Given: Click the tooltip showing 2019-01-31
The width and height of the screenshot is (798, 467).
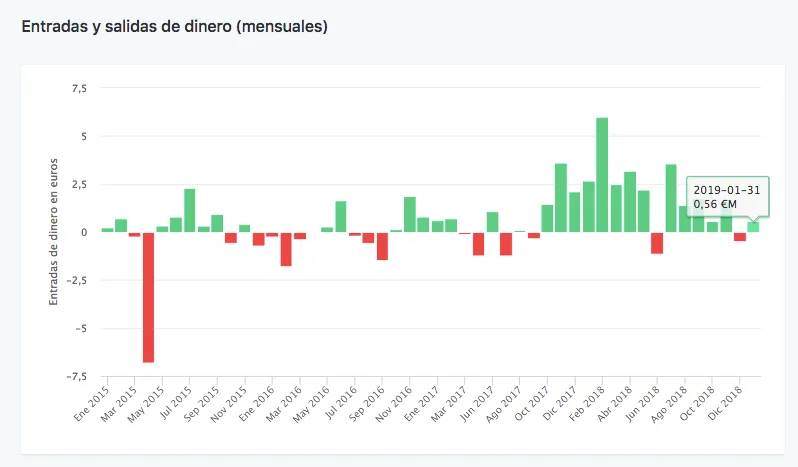Looking at the screenshot, I should [x=728, y=197].
